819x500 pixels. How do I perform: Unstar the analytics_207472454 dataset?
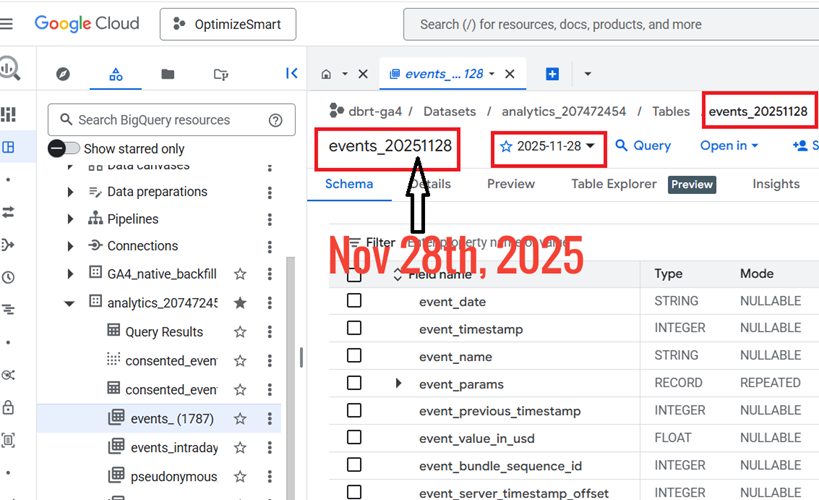[240, 303]
